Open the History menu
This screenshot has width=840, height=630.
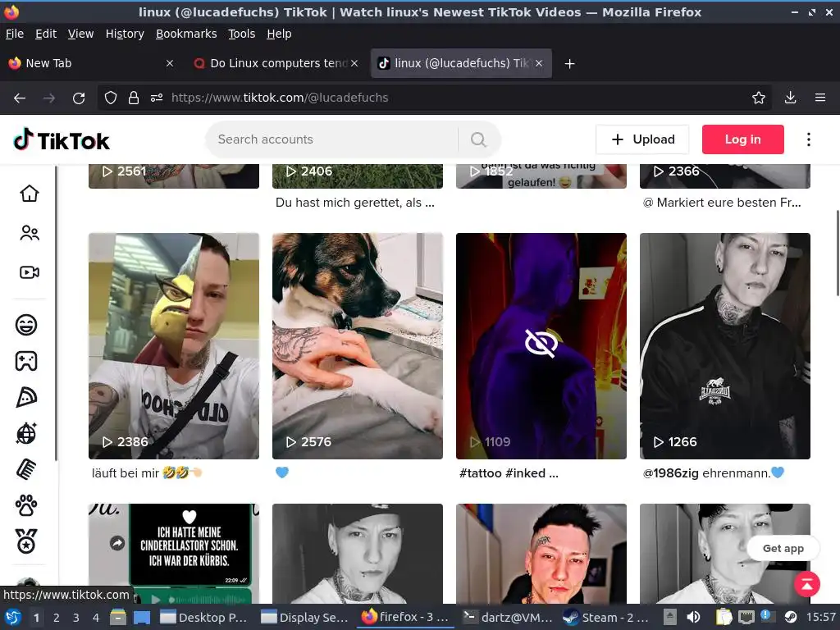125,34
